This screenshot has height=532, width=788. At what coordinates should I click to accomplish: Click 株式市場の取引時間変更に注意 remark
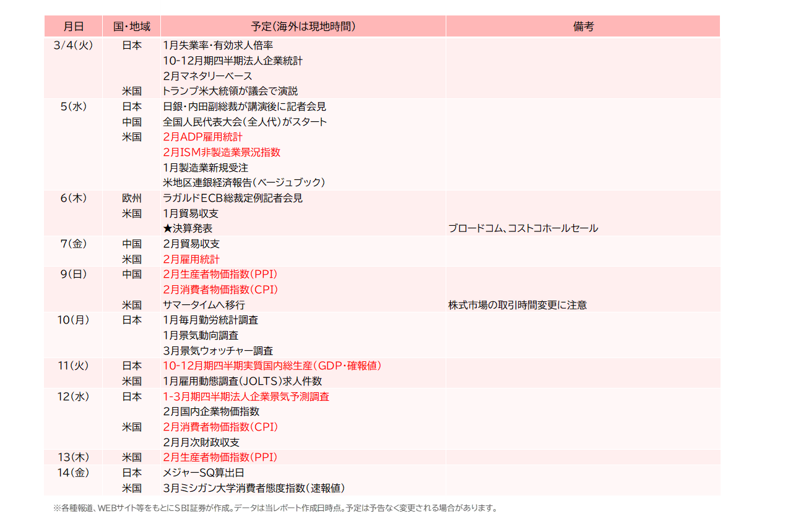517,305
